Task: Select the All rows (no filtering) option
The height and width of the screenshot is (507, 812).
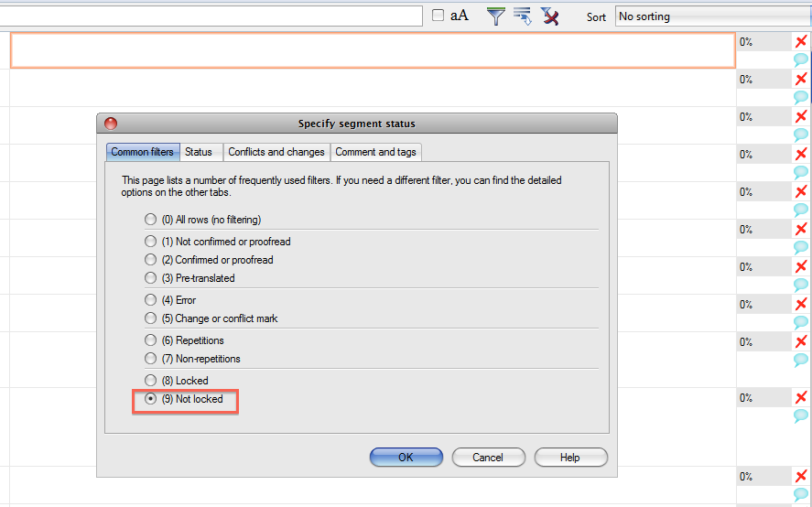Action: click(x=150, y=220)
